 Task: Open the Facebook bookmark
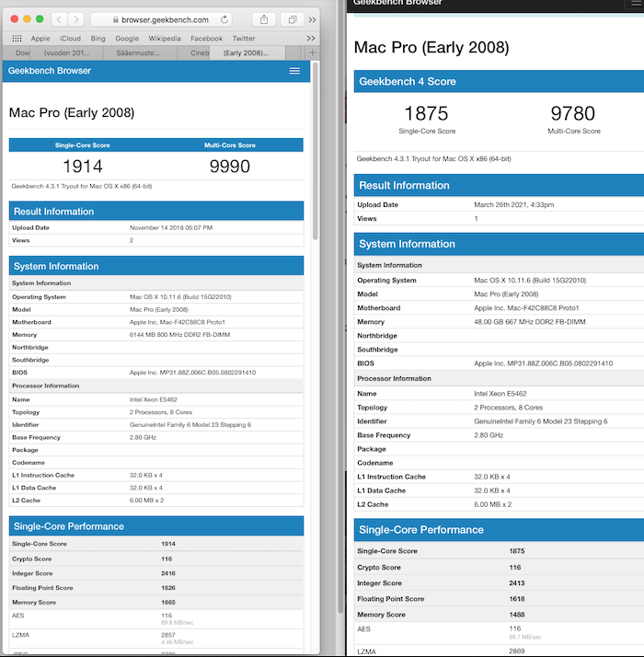[x=207, y=38]
